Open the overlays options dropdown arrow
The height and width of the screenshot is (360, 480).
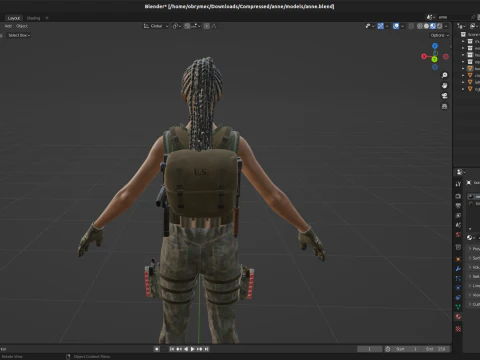tap(402, 26)
